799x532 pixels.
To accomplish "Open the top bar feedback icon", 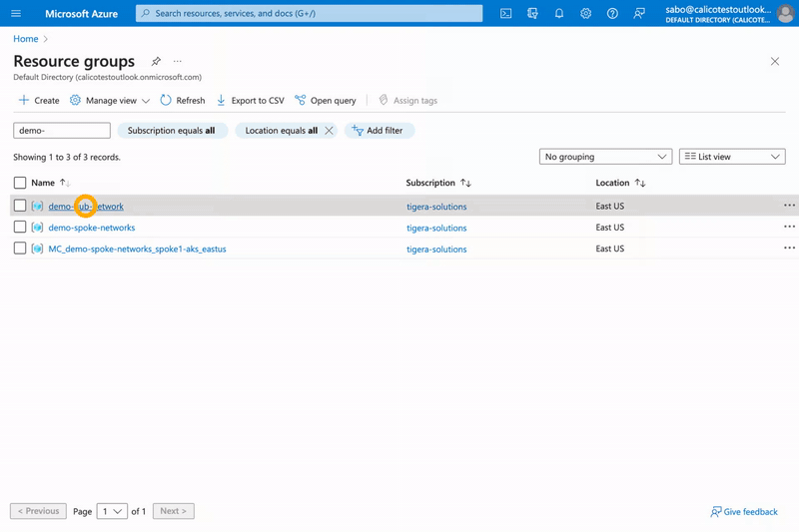I will (x=639, y=13).
